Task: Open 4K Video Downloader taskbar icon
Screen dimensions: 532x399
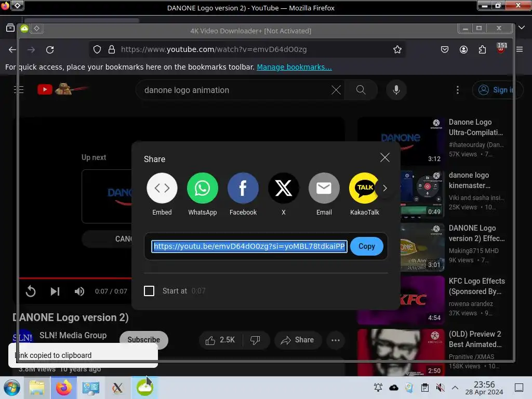Action: pyautogui.click(x=145, y=388)
